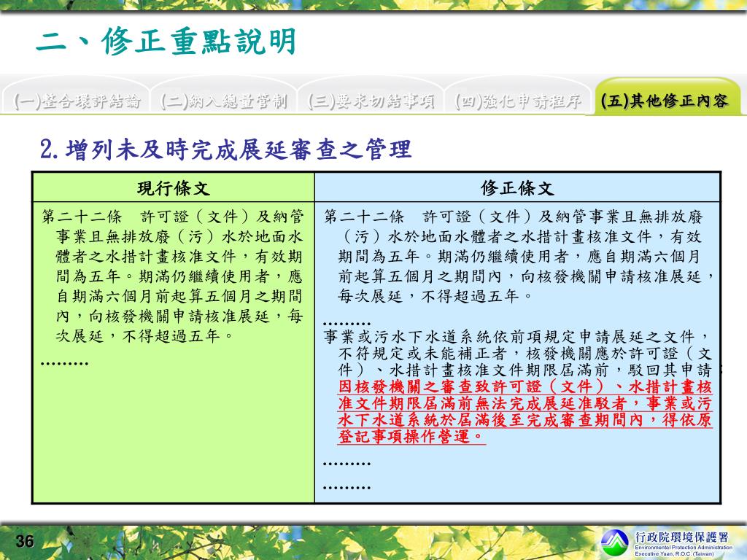The image size is (747, 560).
Task: Click the blue-column line 每次展延,不得超過五年。
Action: 436,296
